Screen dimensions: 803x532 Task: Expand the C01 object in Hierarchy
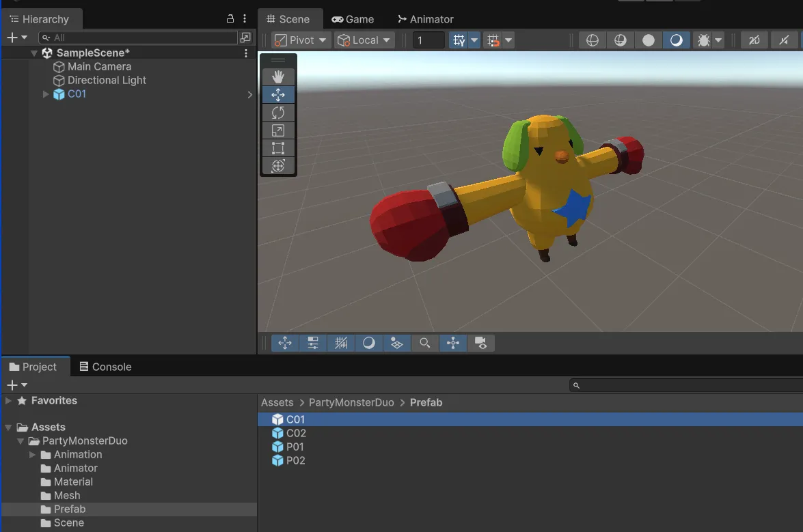pyautogui.click(x=46, y=94)
